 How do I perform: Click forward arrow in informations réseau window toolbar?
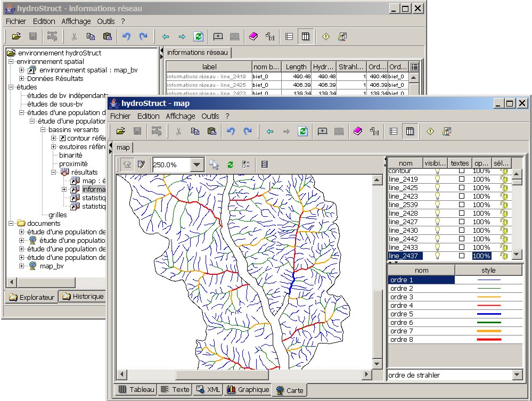click(x=182, y=37)
